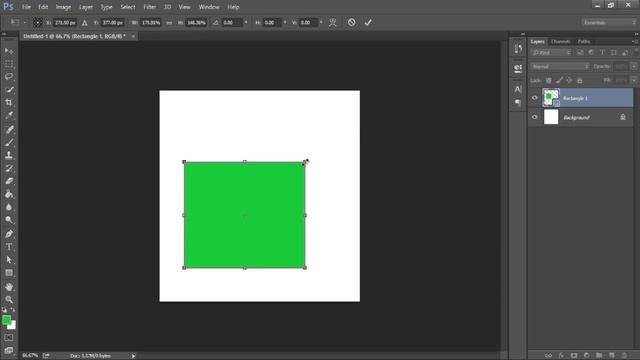Hide the Background layer
The height and width of the screenshot is (360, 640).
[x=535, y=117]
